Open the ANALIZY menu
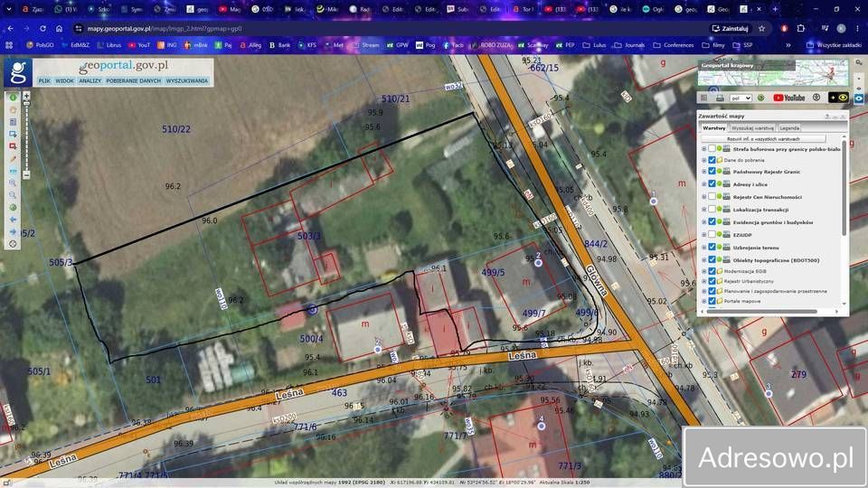 90,80
